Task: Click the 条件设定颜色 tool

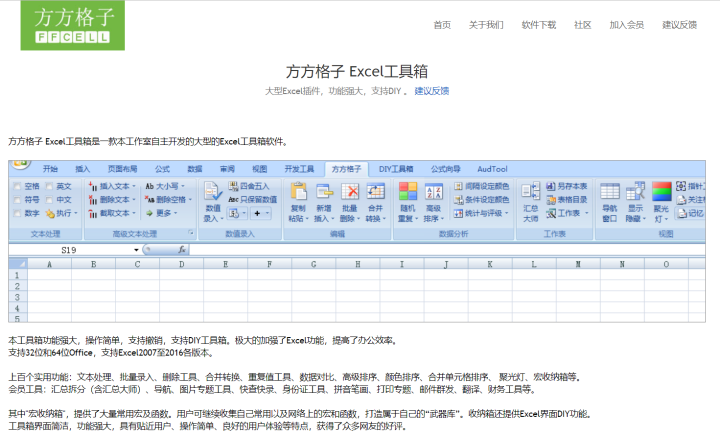Action: pyautogui.click(x=481, y=200)
